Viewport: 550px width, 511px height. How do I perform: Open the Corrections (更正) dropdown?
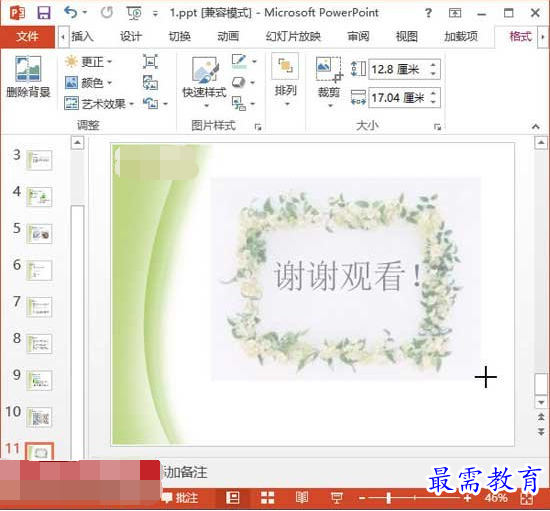pos(88,62)
